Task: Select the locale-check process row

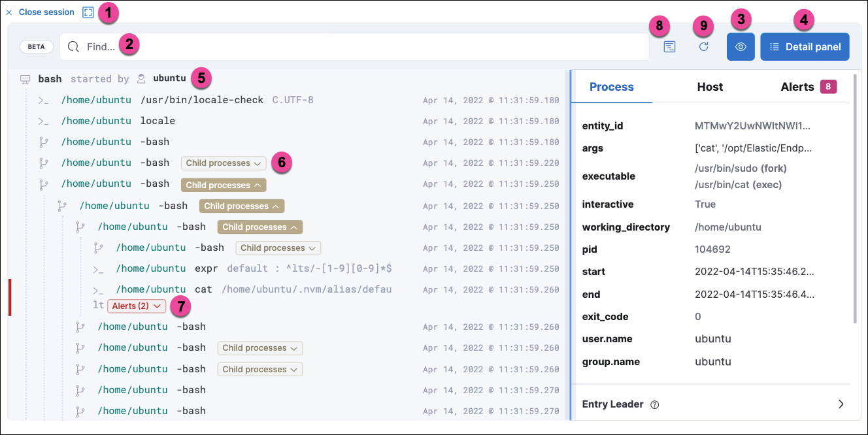Action: tap(202, 100)
